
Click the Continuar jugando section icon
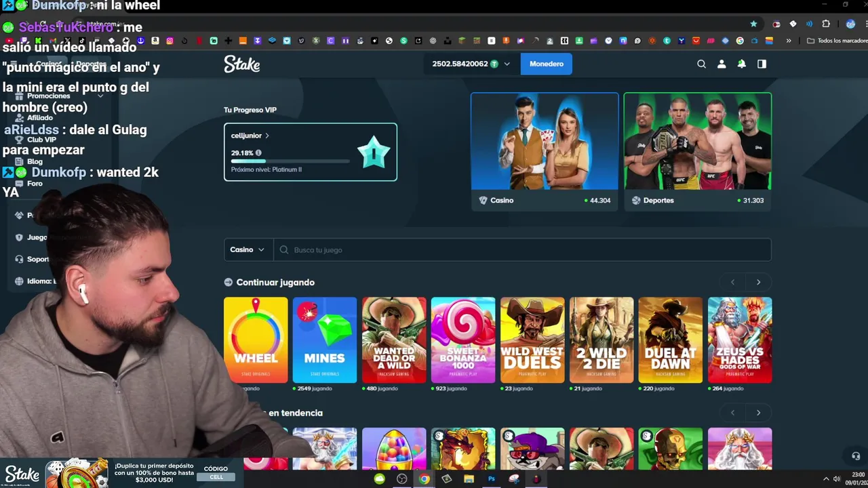(x=229, y=283)
